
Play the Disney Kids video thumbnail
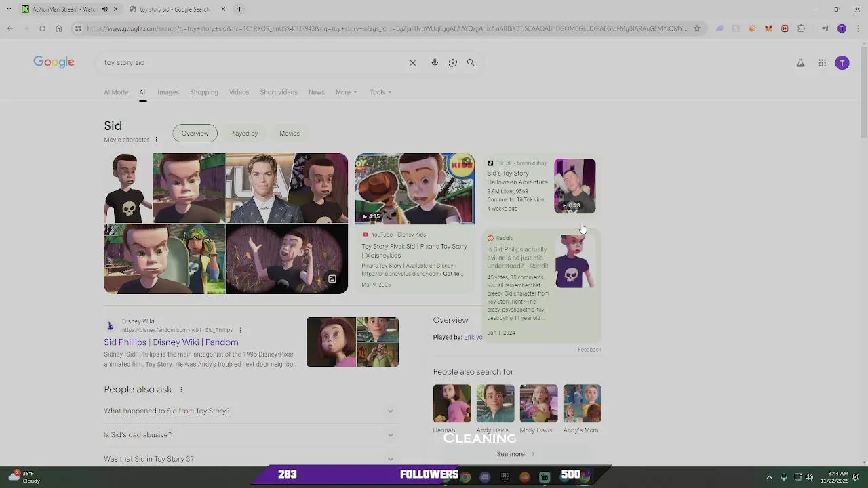point(415,189)
